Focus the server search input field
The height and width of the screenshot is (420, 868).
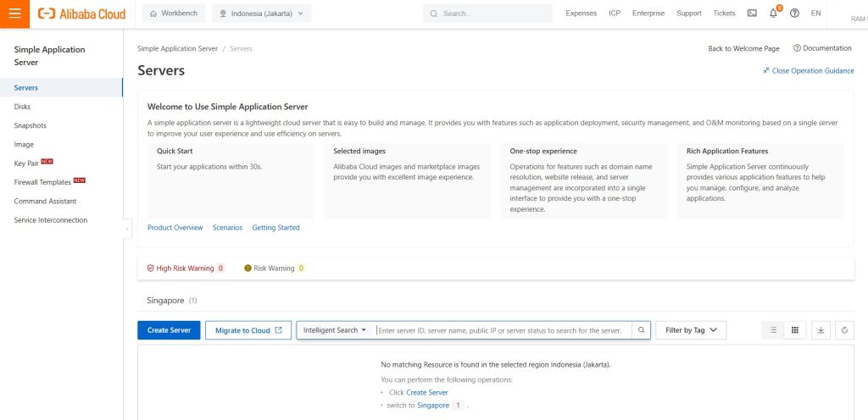503,330
